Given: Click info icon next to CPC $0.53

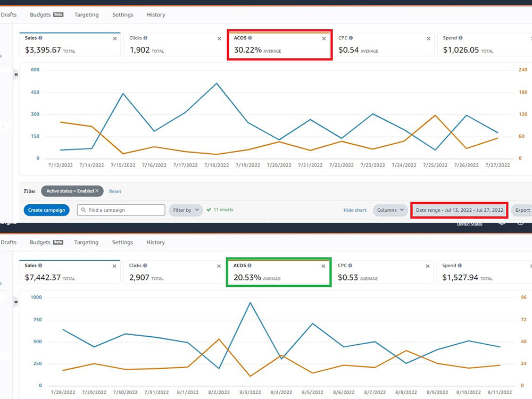Looking at the screenshot, I should [x=350, y=265].
